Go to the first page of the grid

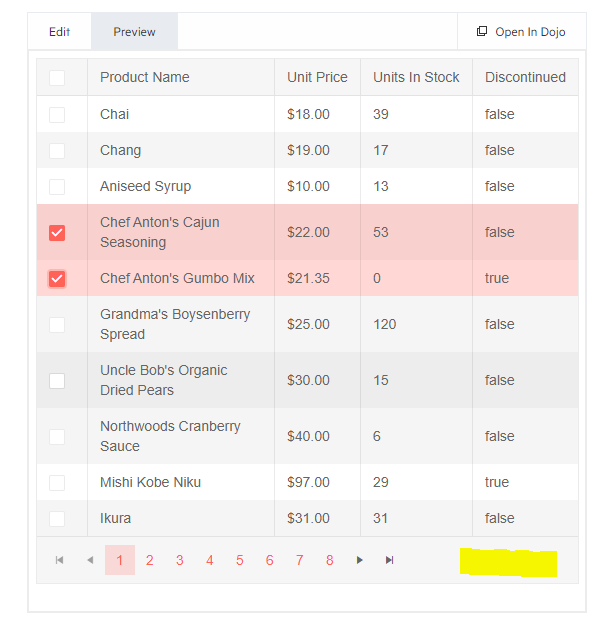59,560
